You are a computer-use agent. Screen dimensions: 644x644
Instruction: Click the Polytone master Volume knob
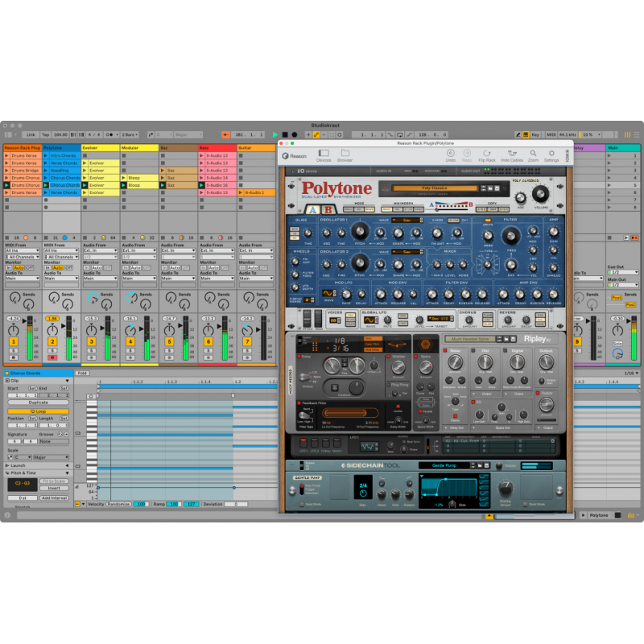541,195
